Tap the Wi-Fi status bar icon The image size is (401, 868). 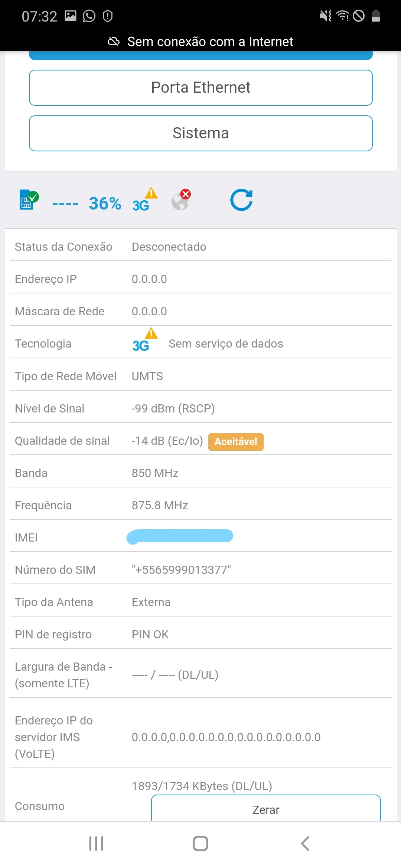[342, 16]
